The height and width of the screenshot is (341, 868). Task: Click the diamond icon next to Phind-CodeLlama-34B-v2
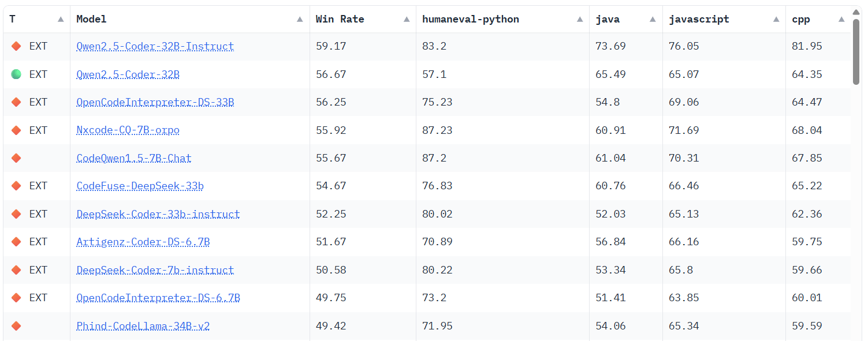pos(16,325)
